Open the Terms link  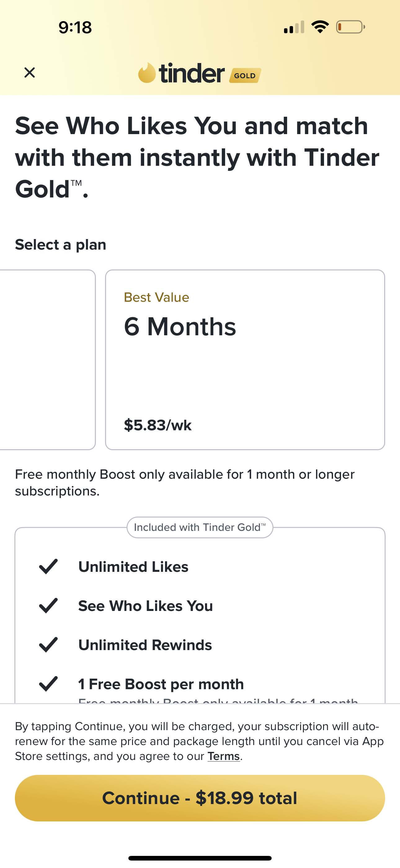[x=224, y=756]
